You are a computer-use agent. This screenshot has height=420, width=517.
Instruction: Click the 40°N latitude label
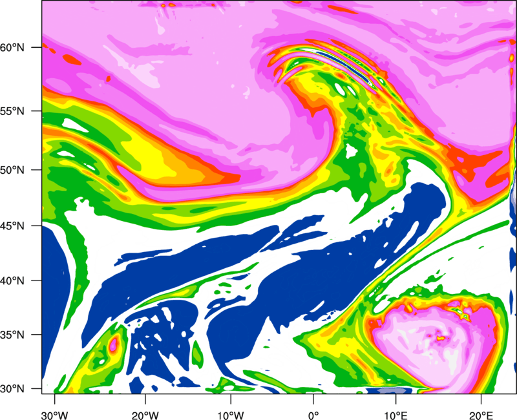tap(12, 281)
